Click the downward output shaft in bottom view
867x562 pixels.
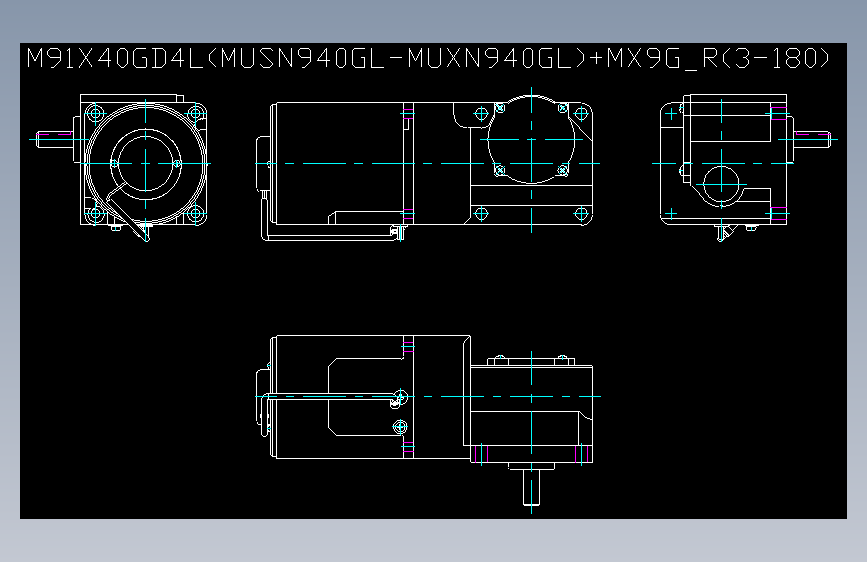pos(531,488)
